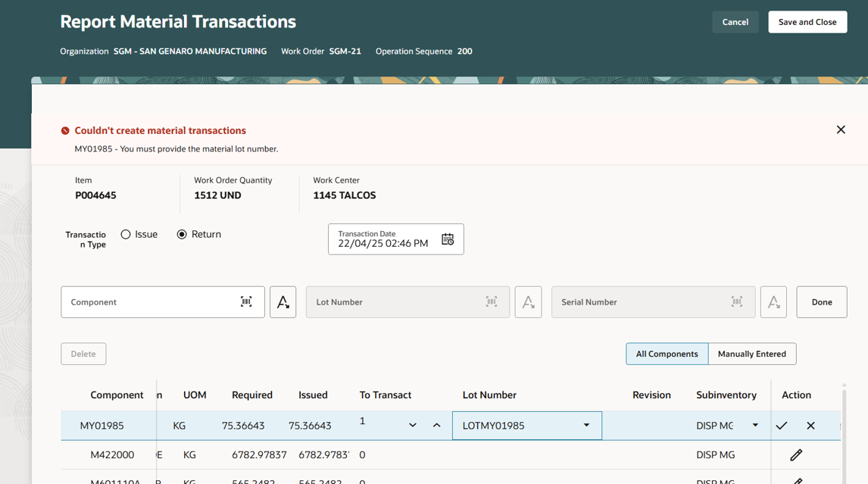The image size is (868, 484).
Task: Select the Return transaction type
Action: coord(180,234)
